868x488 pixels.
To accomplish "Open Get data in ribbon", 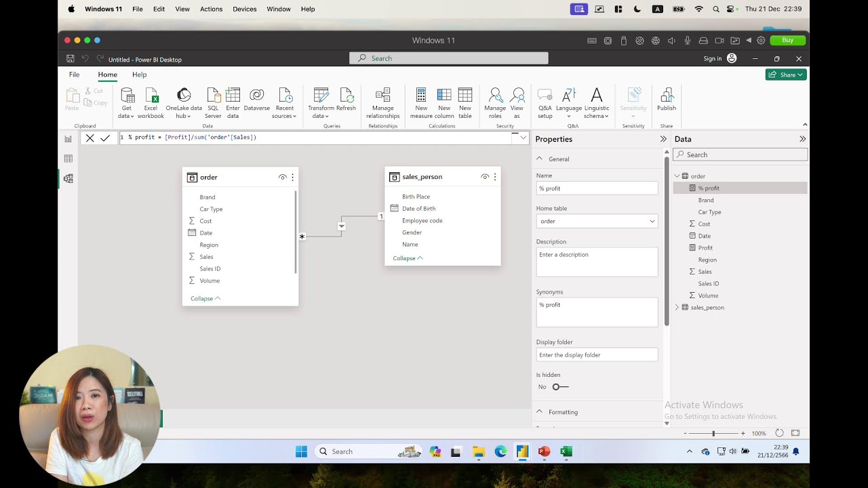I will pyautogui.click(x=126, y=103).
